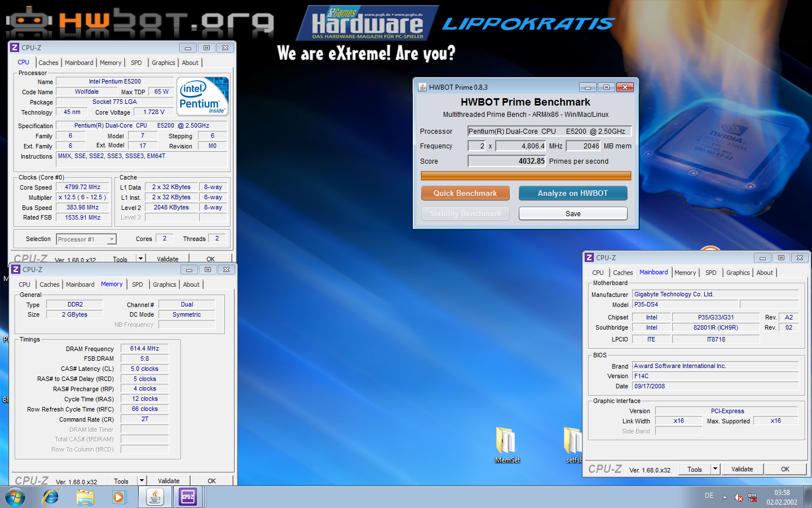Viewport: 812px width, 508px height.
Task: Select the CPU-Z taskbar button
Action: click(x=188, y=497)
